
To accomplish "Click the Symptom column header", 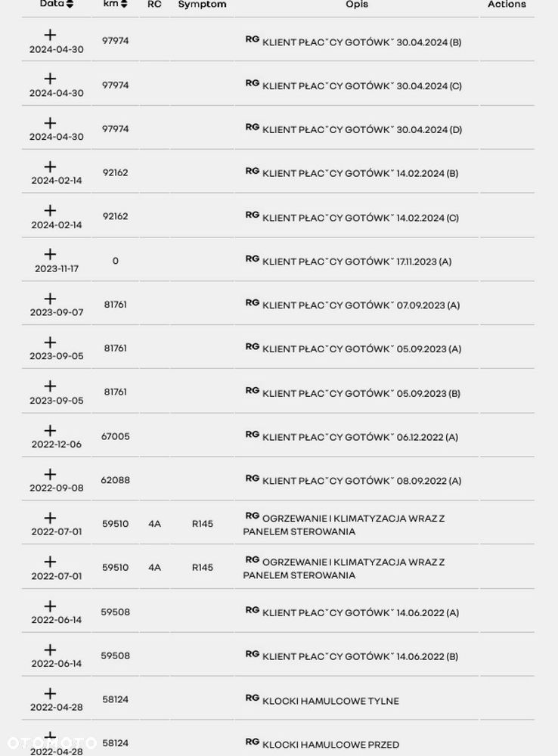I will pos(202,4).
